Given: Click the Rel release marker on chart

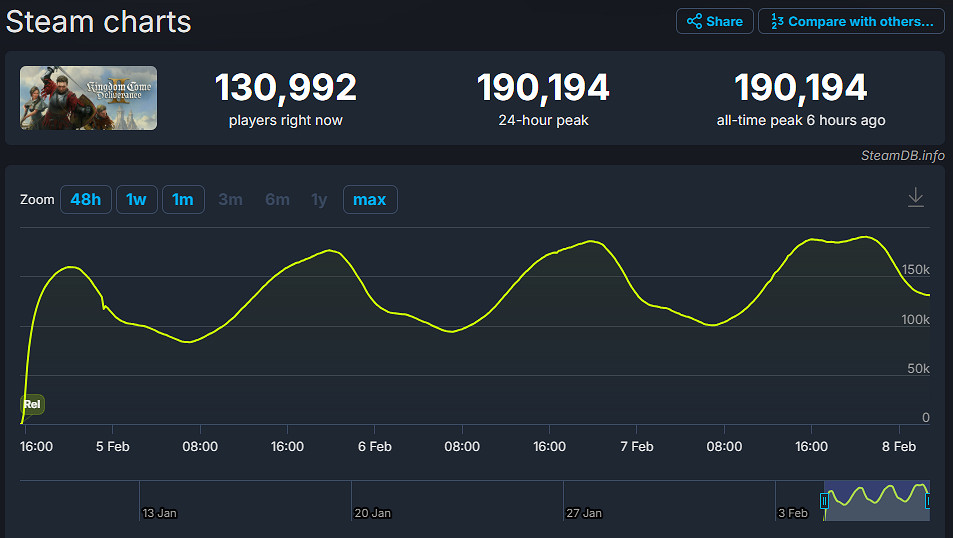Looking at the screenshot, I should coord(32,405).
